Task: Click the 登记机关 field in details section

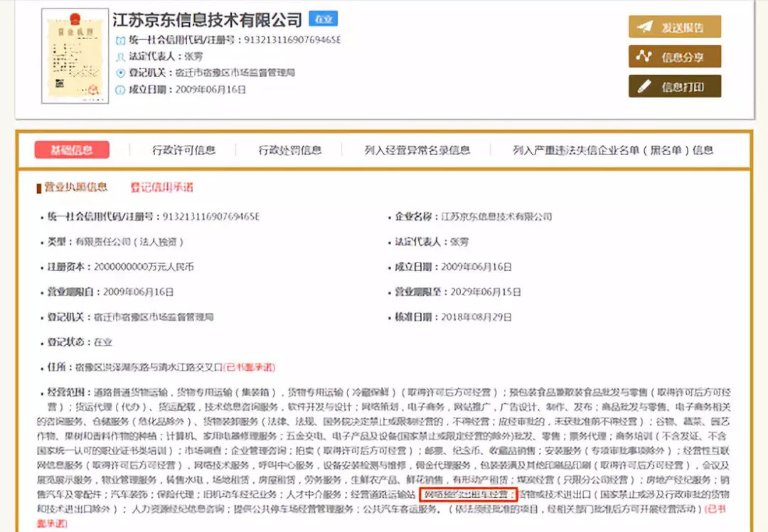Action: (130, 317)
